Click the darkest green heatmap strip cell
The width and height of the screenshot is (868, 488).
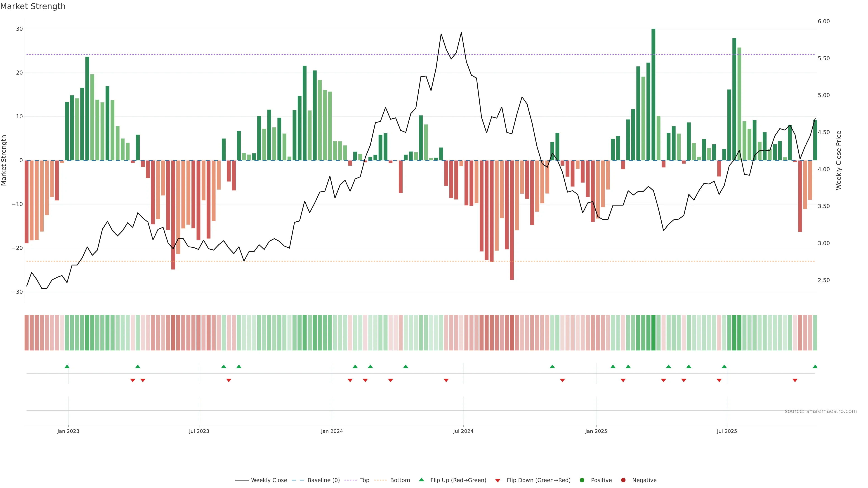point(653,333)
